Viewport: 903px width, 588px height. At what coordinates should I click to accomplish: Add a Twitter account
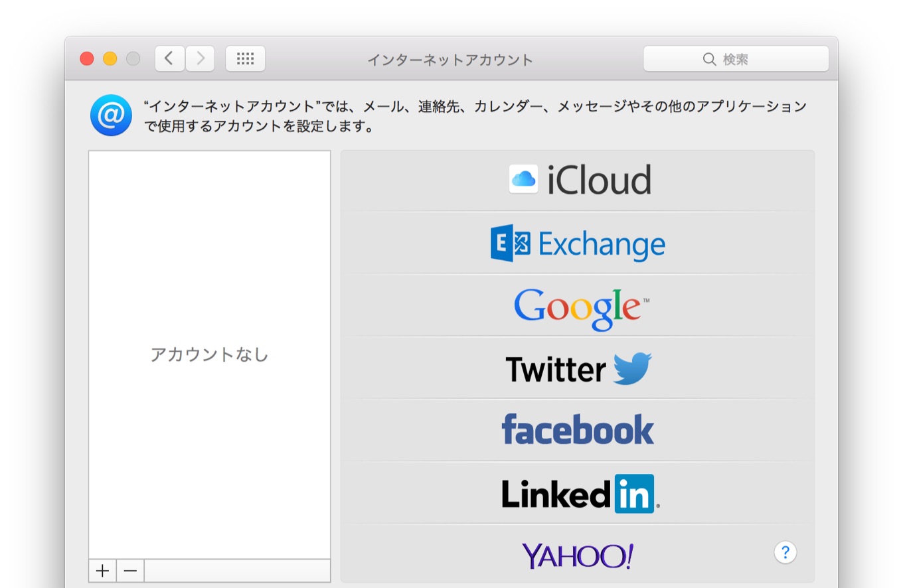[578, 368]
